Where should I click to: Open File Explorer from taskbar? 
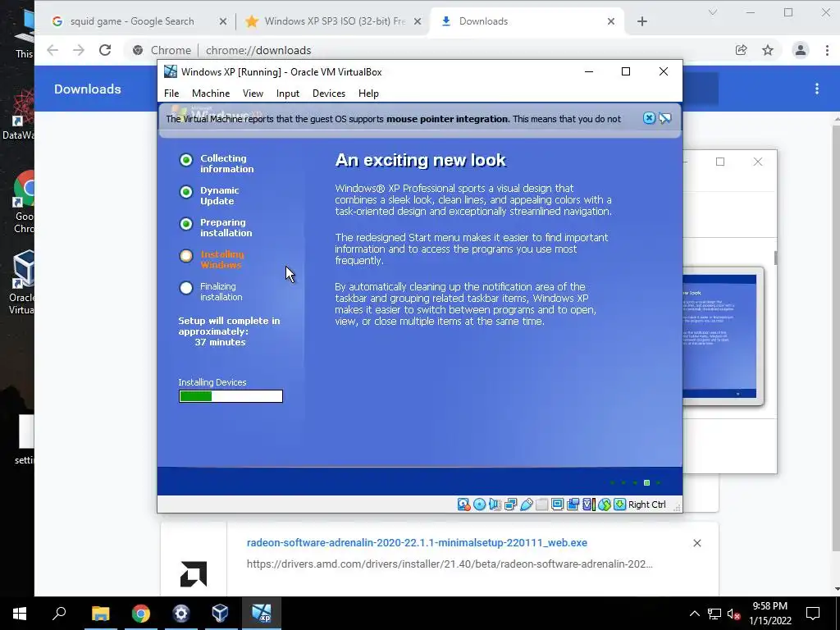(100, 614)
